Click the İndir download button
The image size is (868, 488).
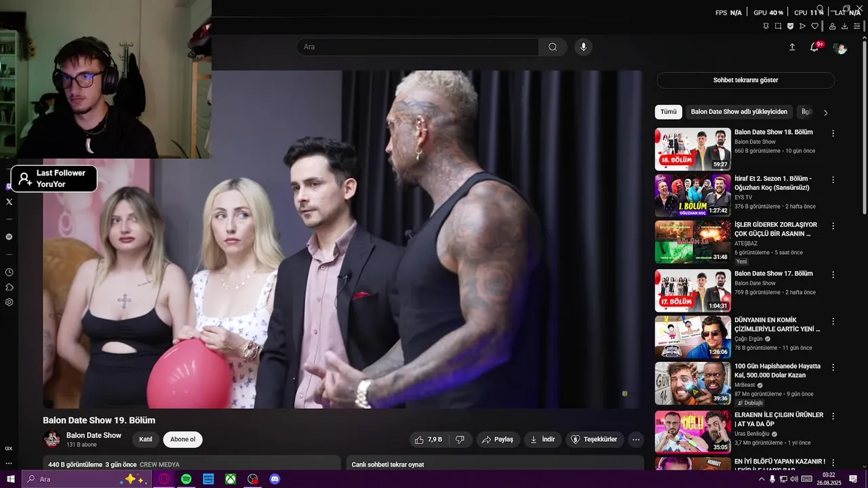point(542,439)
